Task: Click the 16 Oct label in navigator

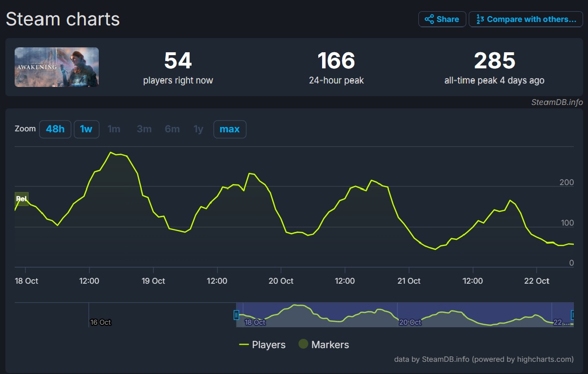Action: click(x=100, y=322)
